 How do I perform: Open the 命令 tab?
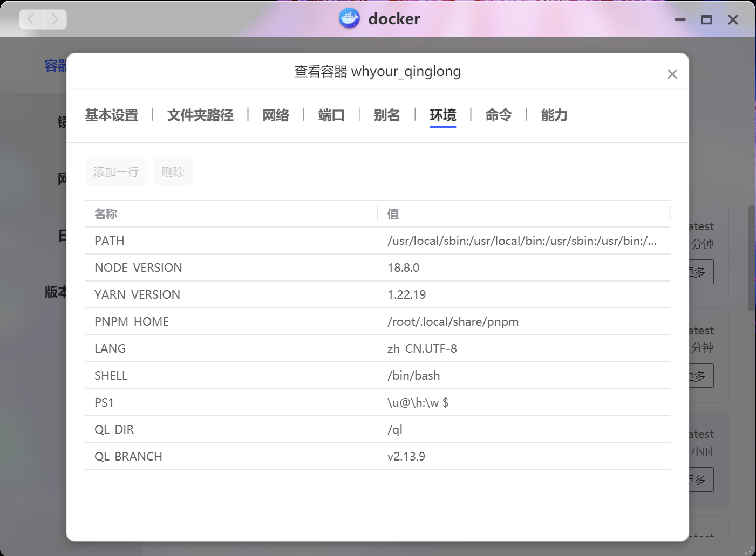click(x=498, y=115)
